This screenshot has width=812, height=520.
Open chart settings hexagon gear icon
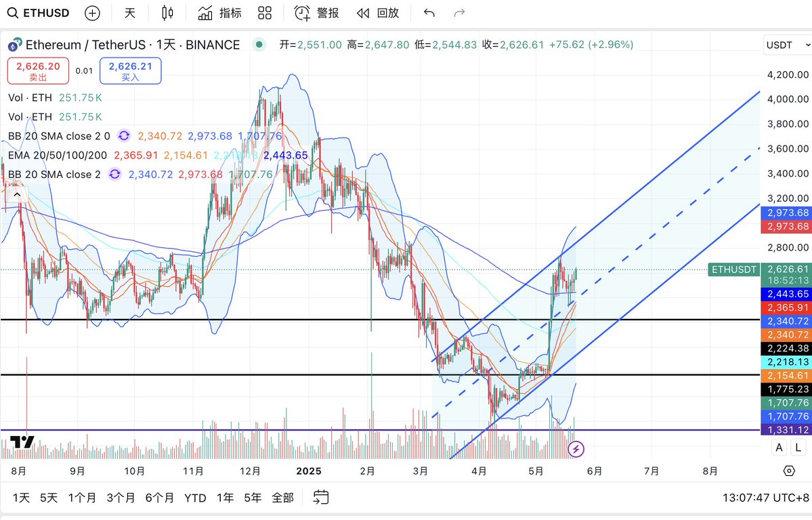[789, 471]
